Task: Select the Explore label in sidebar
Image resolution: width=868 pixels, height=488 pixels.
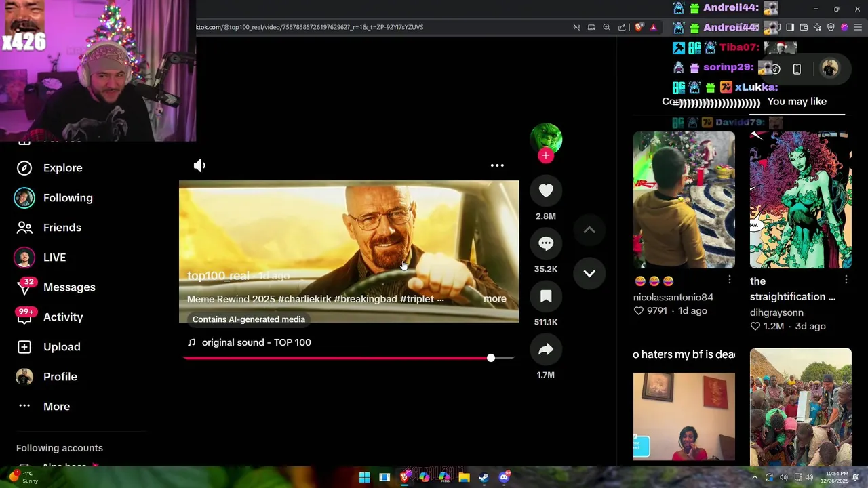Action: pyautogui.click(x=63, y=168)
